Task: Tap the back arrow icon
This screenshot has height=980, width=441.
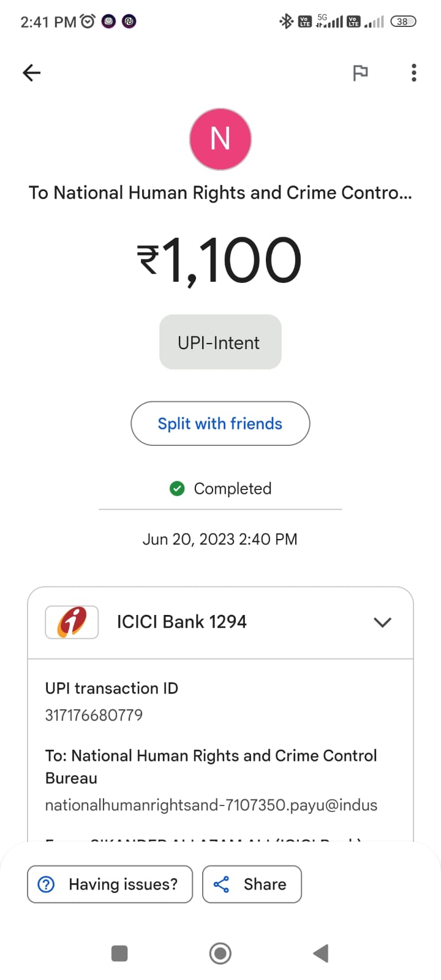Action: (32, 73)
